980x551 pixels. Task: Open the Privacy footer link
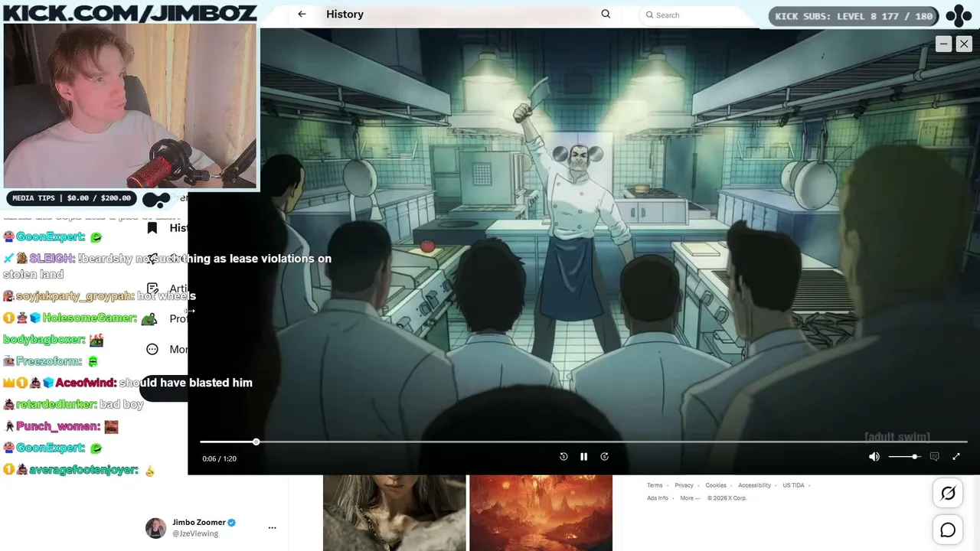coord(684,485)
